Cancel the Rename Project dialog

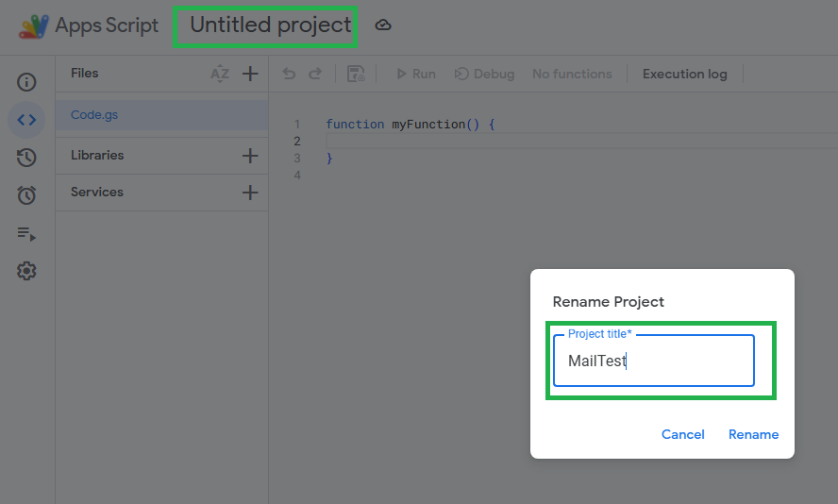point(683,434)
